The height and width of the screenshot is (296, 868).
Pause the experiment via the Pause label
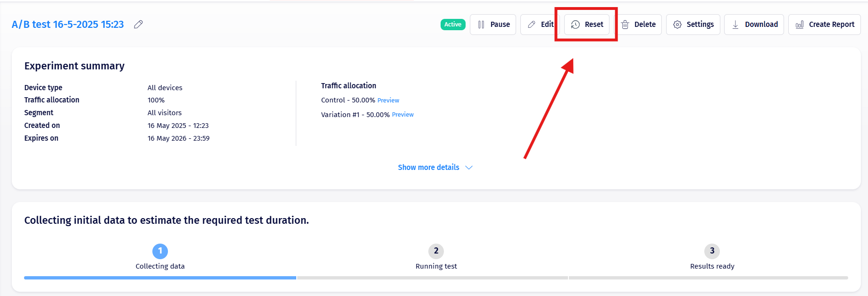point(500,25)
